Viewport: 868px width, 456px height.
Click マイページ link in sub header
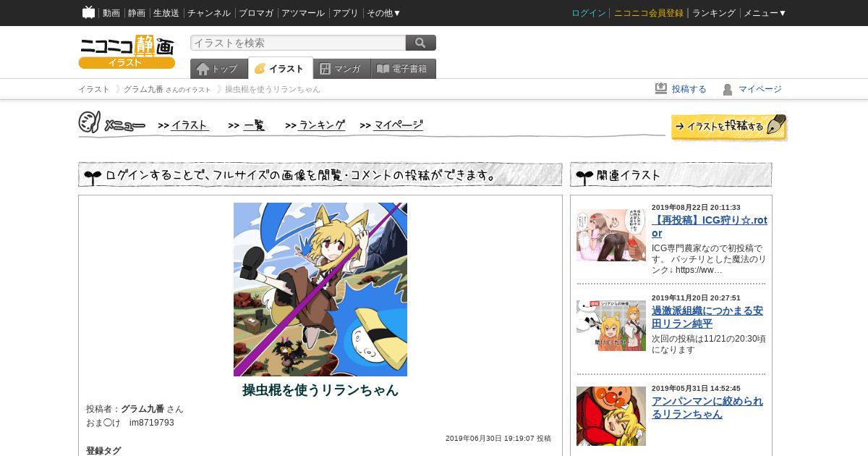coord(759,89)
